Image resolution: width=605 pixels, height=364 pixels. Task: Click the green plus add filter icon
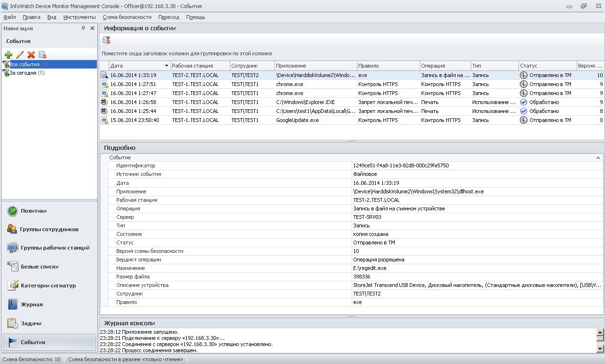pyautogui.click(x=9, y=55)
